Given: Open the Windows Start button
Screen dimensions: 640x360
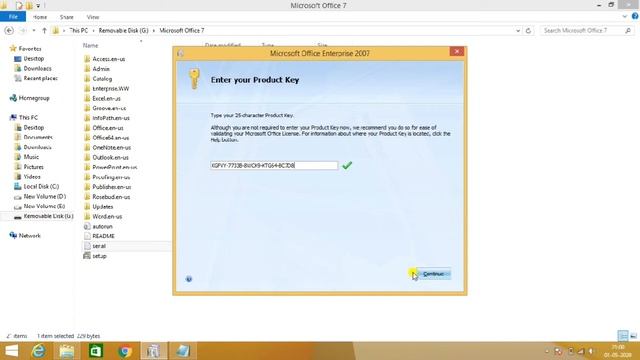Looking at the screenshot, I should (11, 351).
